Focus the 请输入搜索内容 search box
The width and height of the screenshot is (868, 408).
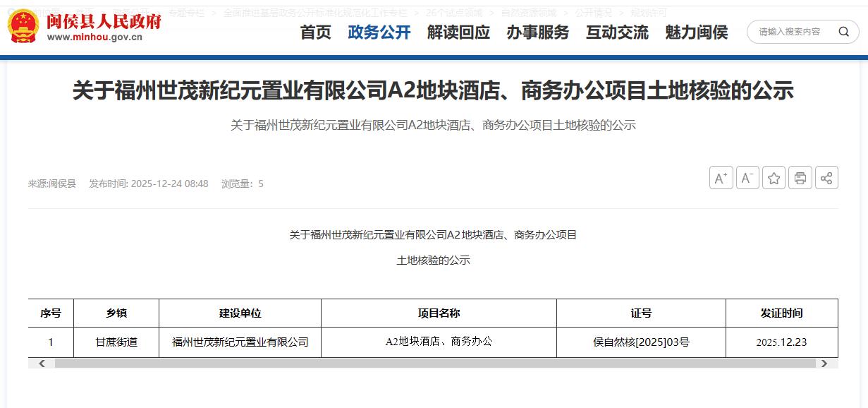pos(790,32)
